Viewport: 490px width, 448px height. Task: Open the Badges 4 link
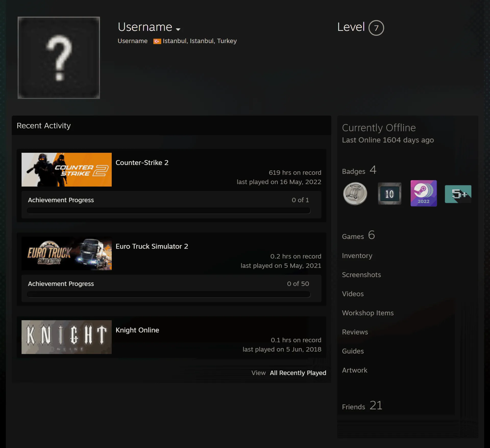point(359,170)
